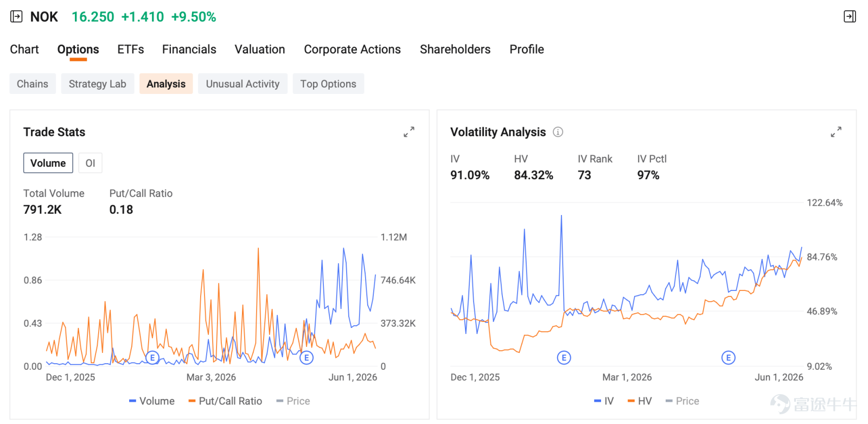868x424 pixels.
Task: Click the earlier earnings marker in Volatility chart
Action: click(564, 358)
